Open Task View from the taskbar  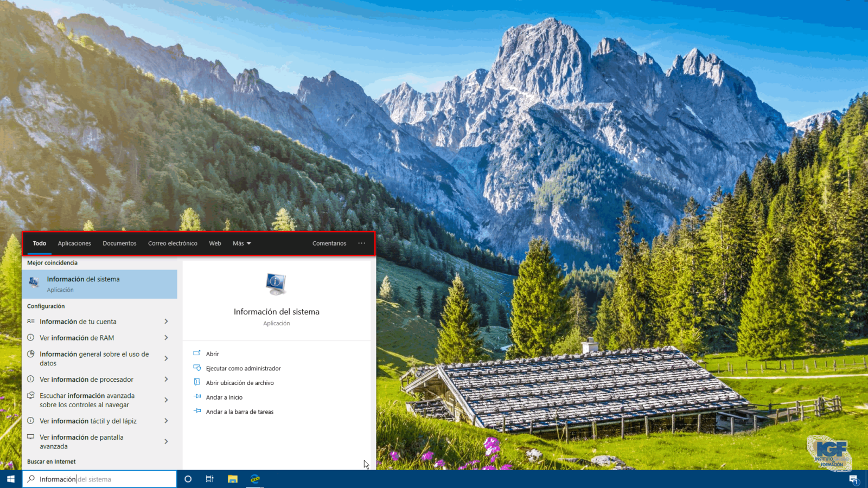tap(210, 479)
